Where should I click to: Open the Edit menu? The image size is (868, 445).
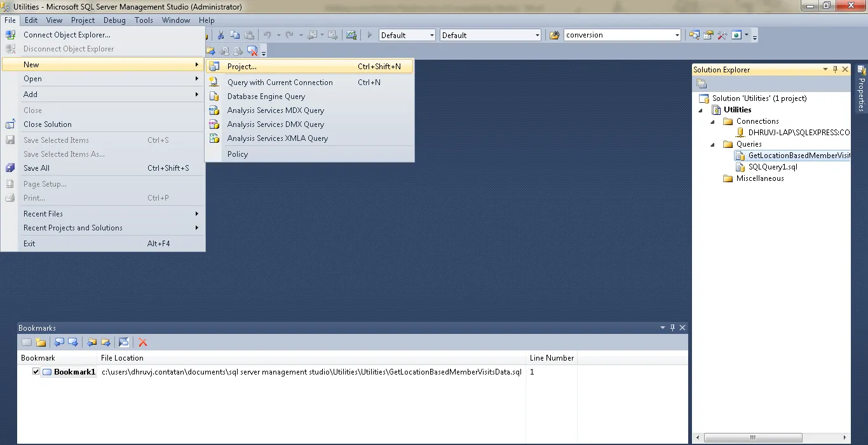click(31, 20)
